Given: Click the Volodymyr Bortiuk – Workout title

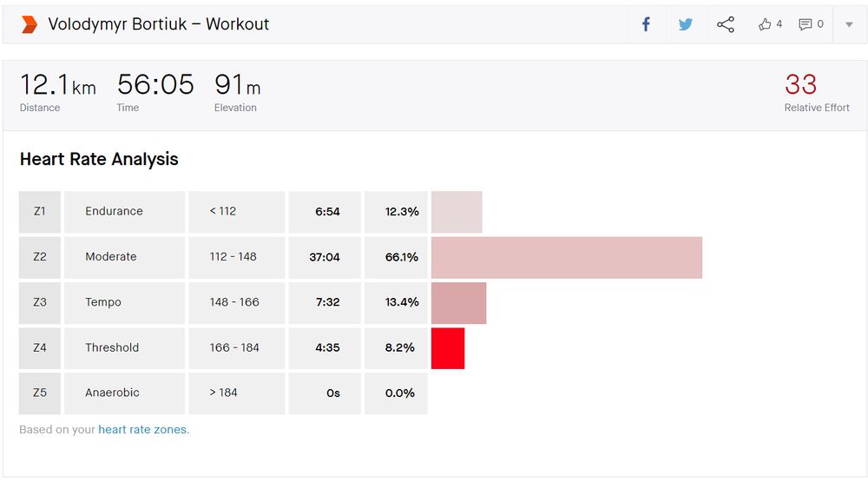Looking at the screenshot, I should pos(158,24).
